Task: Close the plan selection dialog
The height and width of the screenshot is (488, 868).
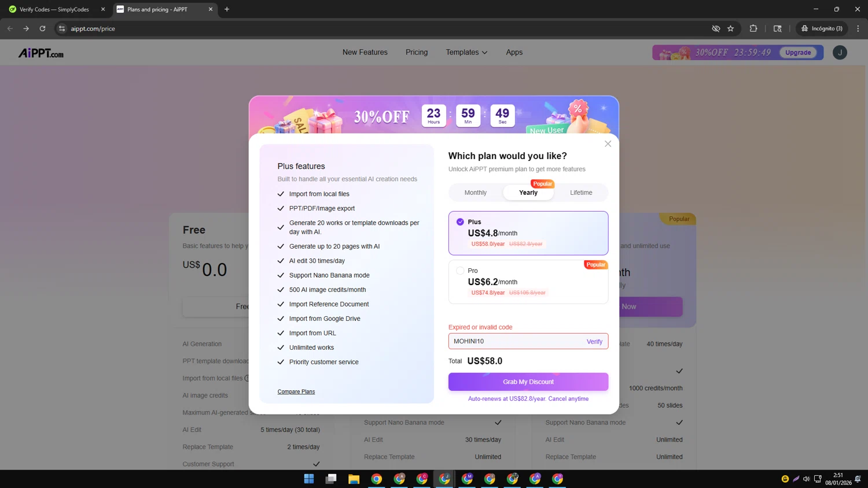Action: click(x=608, y=144)
